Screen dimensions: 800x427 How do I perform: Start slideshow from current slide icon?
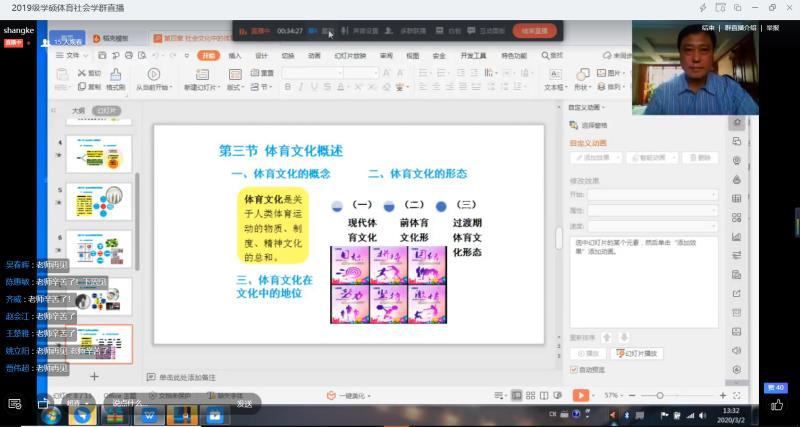click(x=154, y=74)
